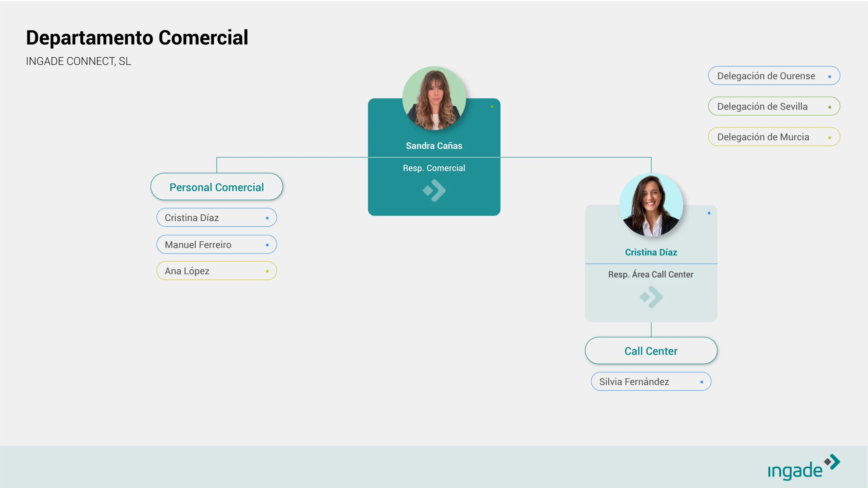Select the Delegación de Sevilla legend pill
Image resolution: width=868 pixels, height=488 pixels.
pos(774,106)
